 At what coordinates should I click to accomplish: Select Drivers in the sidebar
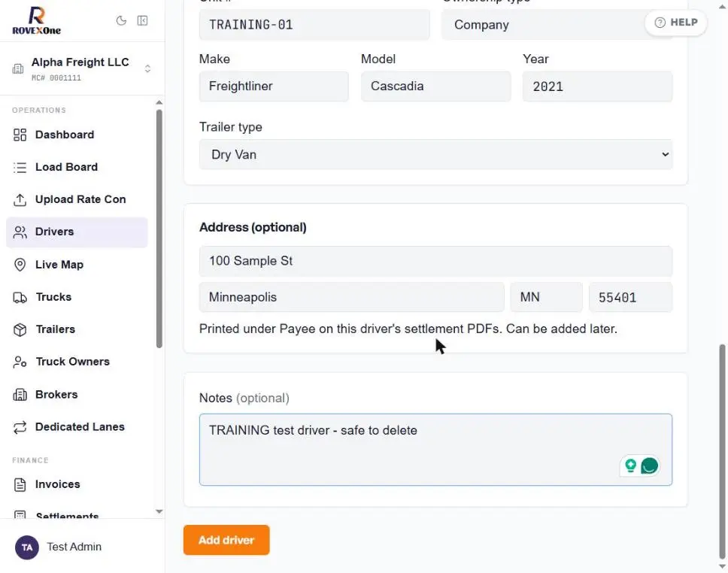(77, 232)
